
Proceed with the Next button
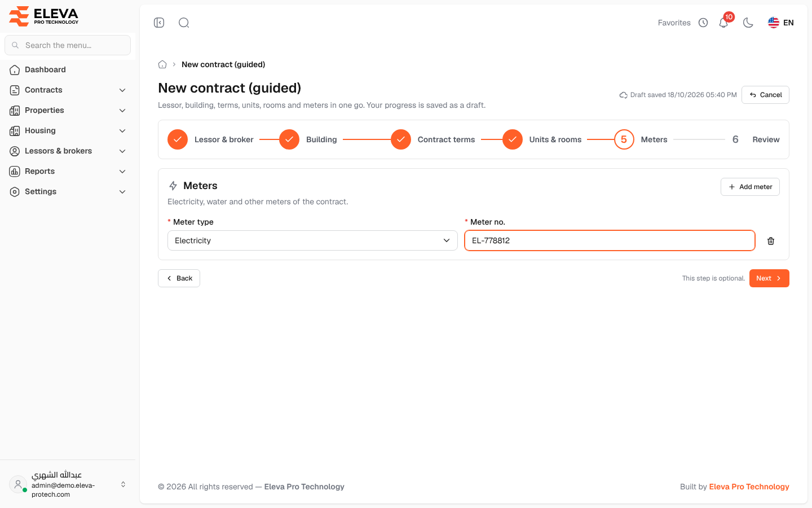click(x=769, y=278)
